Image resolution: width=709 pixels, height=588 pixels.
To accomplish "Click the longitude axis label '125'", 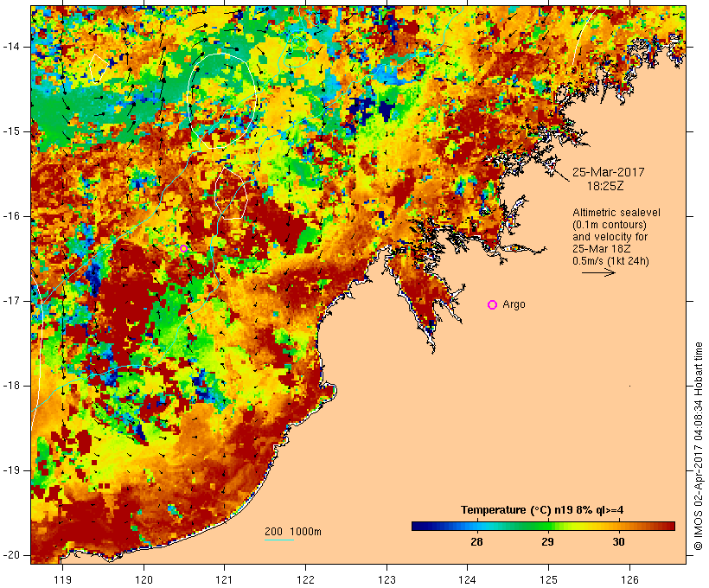I will [548, 579].
